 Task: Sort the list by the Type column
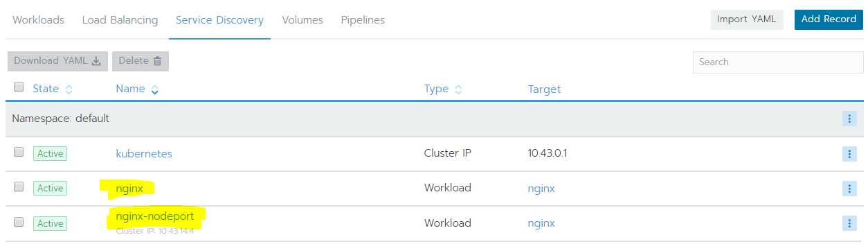pos(443,89)
